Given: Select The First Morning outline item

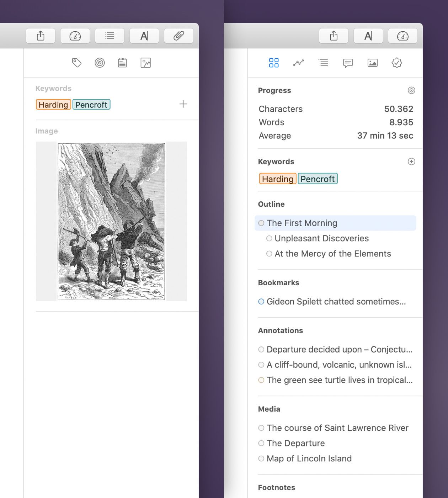Looking at the screenshot, I should tap(335, 223).
